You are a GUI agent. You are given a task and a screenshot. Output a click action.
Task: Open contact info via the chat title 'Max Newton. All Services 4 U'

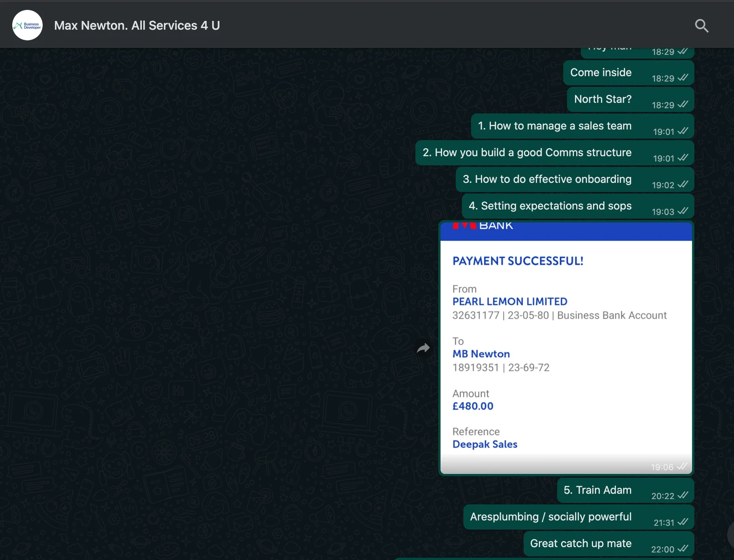pyautogui.click(x=137, y=26)
